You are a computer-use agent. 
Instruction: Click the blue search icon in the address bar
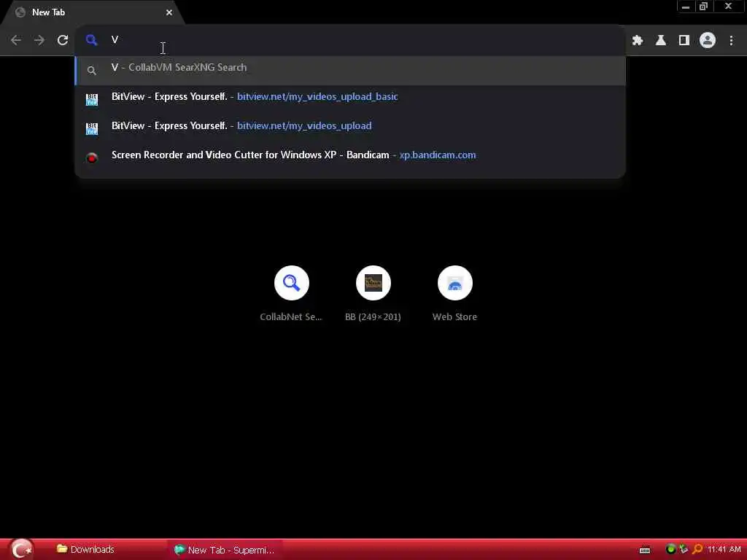pos(91,40)
